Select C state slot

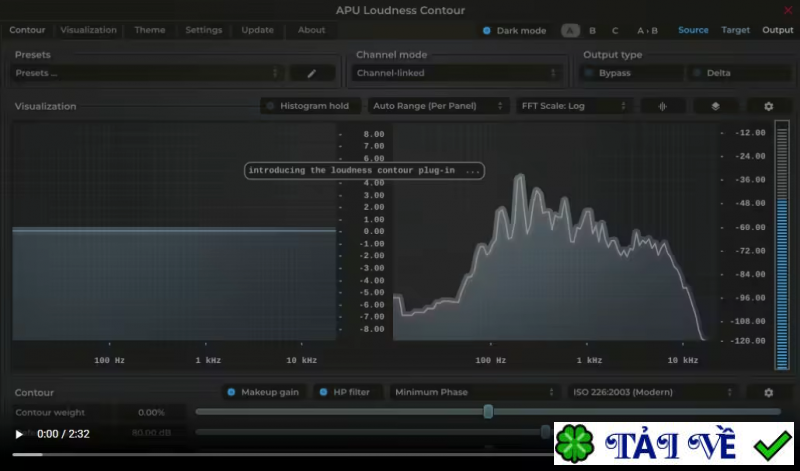click(x=615, y=31)
